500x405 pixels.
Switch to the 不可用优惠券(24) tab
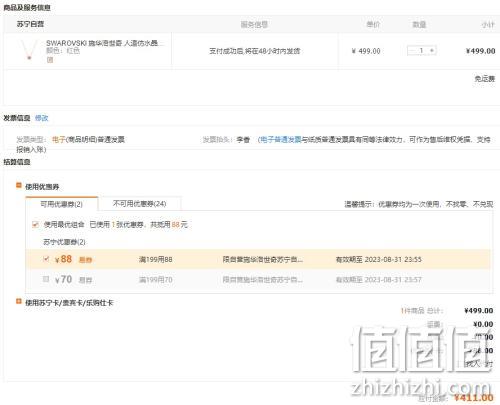coord(140,204)
